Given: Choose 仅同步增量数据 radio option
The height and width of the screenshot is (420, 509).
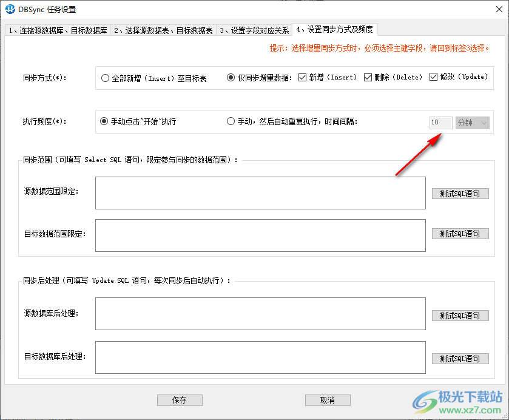Looking at the screenshot, I should coord(260,78).
